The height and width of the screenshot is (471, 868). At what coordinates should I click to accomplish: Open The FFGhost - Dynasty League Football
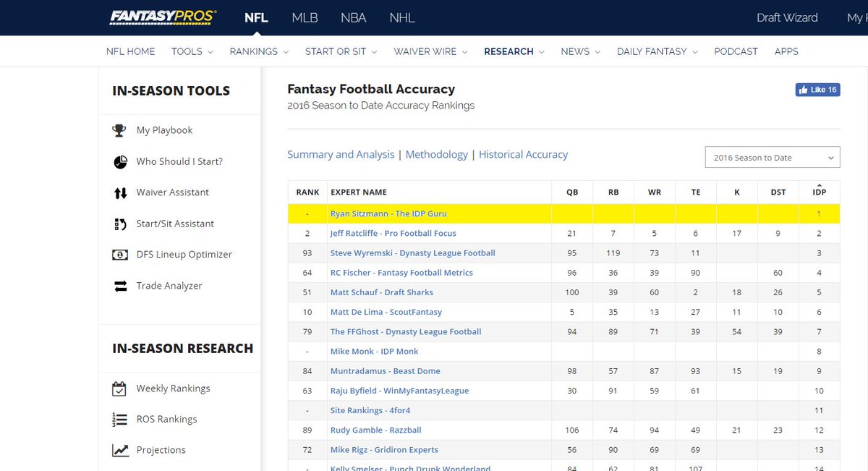click(x=406, y=331)
